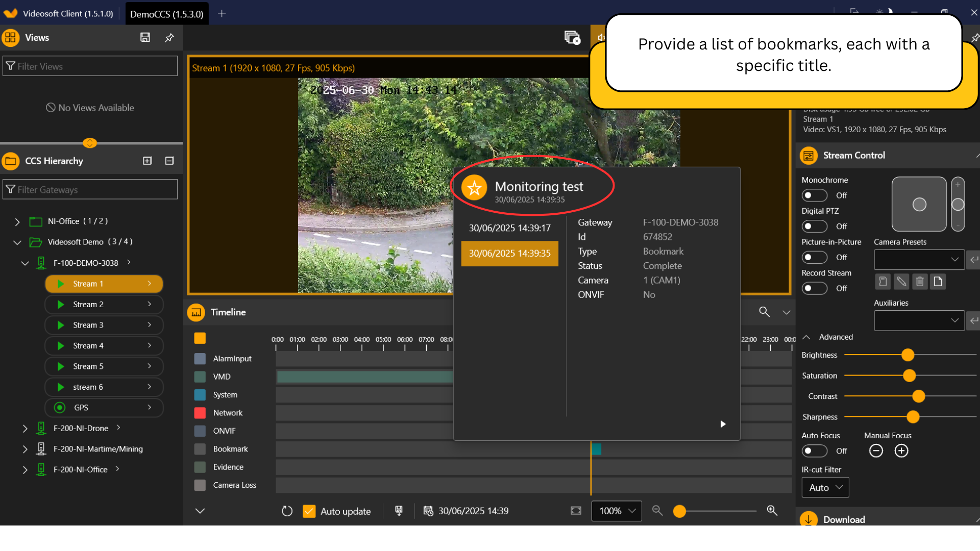Screen dimensions: 980x551
Task: Toggle the Monochrome switch
Action: 814,195
